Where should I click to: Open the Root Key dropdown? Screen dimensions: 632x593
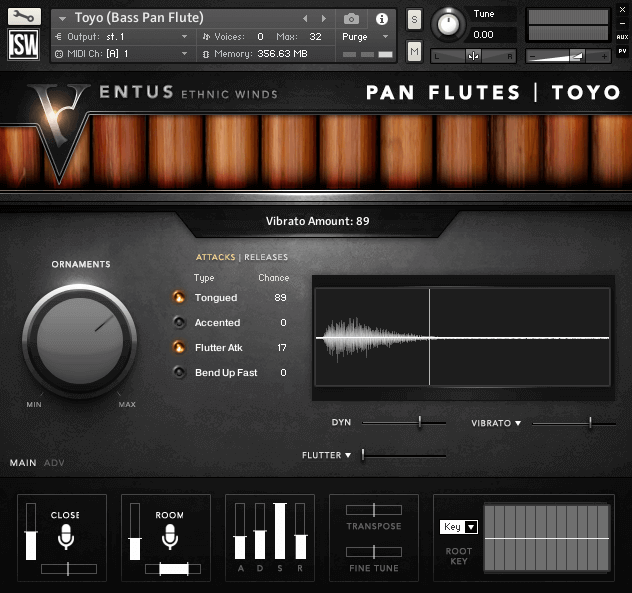pos(459,527)
